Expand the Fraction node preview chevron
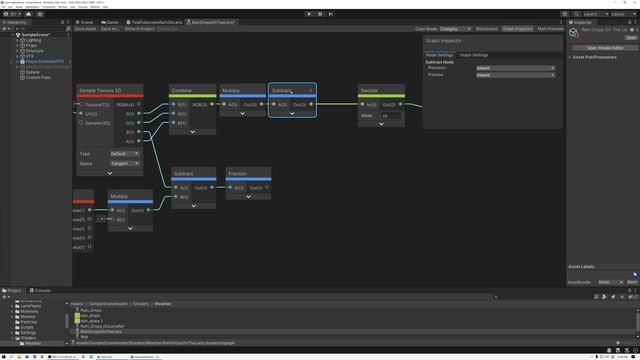Viewport: 640px width, 360px height. [249, 197]
